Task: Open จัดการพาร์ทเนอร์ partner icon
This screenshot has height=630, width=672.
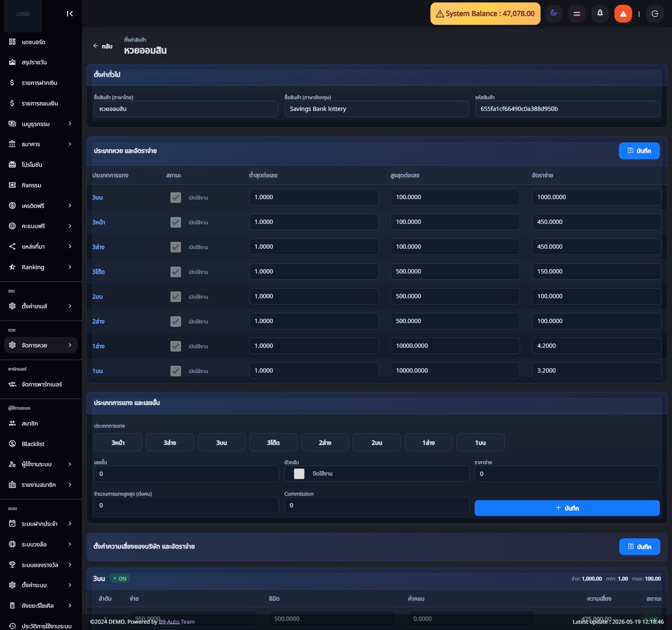Action: [x=12, y=384]
